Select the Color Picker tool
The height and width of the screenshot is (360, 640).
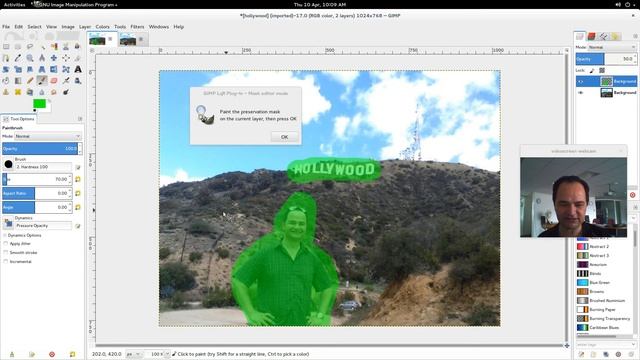[x=18, y=58]
